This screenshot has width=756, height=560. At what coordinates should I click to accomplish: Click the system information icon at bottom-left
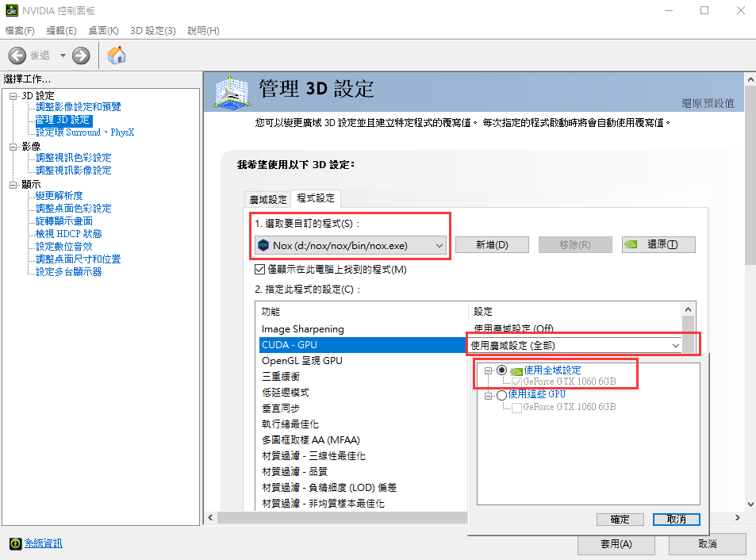(15, 543)
